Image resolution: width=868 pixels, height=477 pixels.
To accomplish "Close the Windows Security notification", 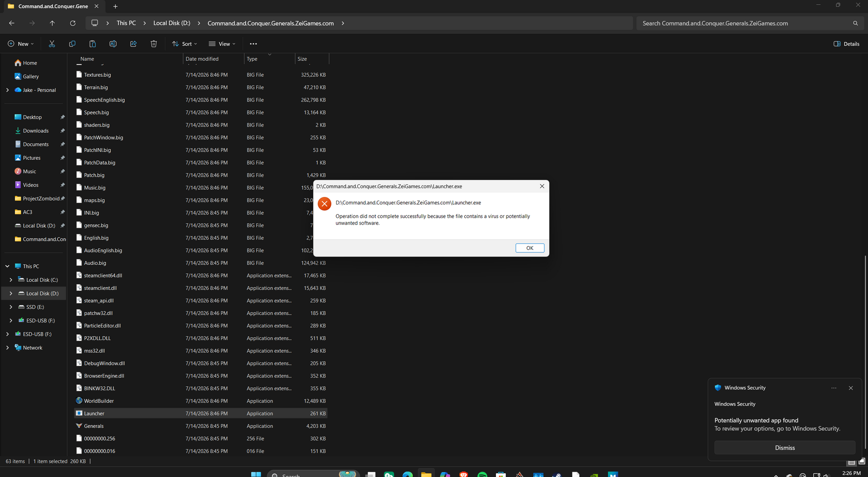I will (x=851, y=388).
